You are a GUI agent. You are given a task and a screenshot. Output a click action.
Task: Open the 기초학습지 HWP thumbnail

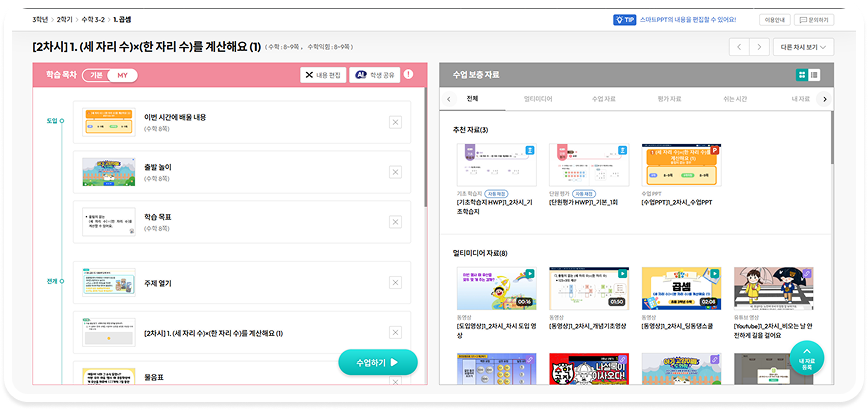497,165
